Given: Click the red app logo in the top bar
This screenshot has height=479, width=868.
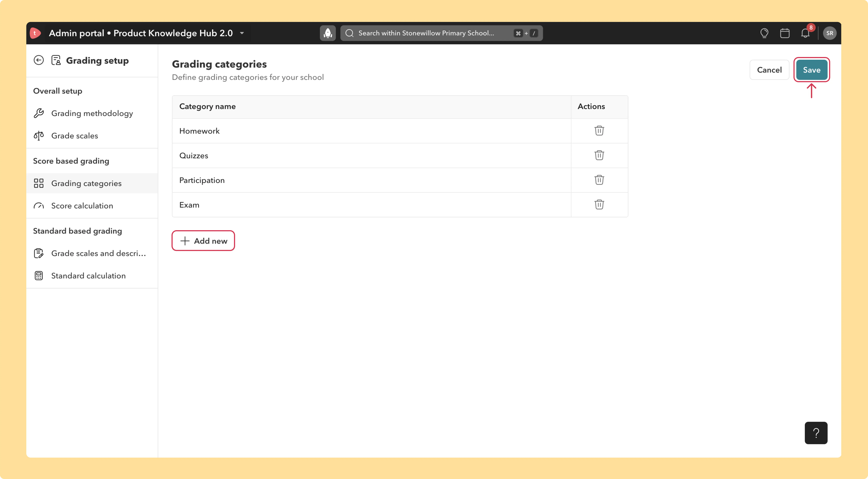Looking at the screenshot, I should [35, 33].
